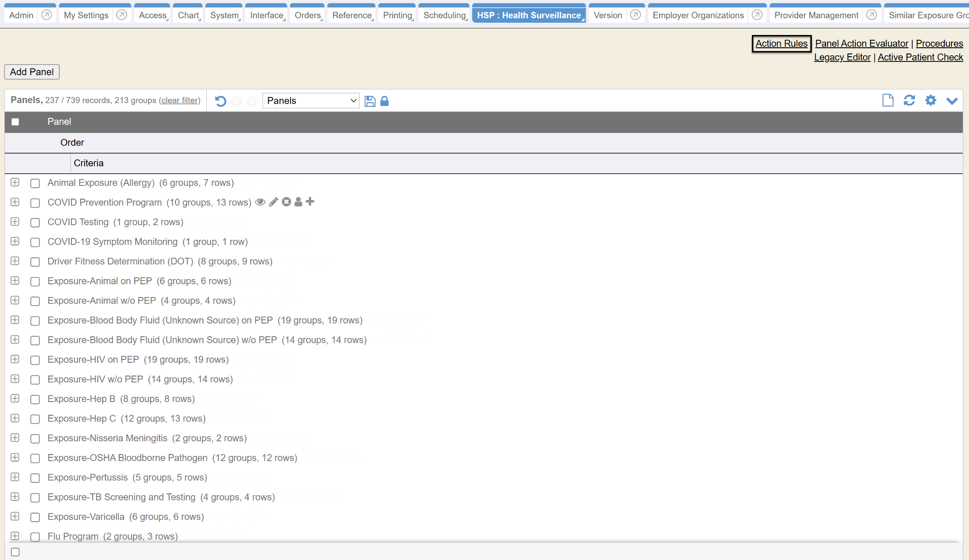Click the reset/undo arrow icon in grid toolbar
This screenshot has width=969, height=560.
tap(220, 101)
